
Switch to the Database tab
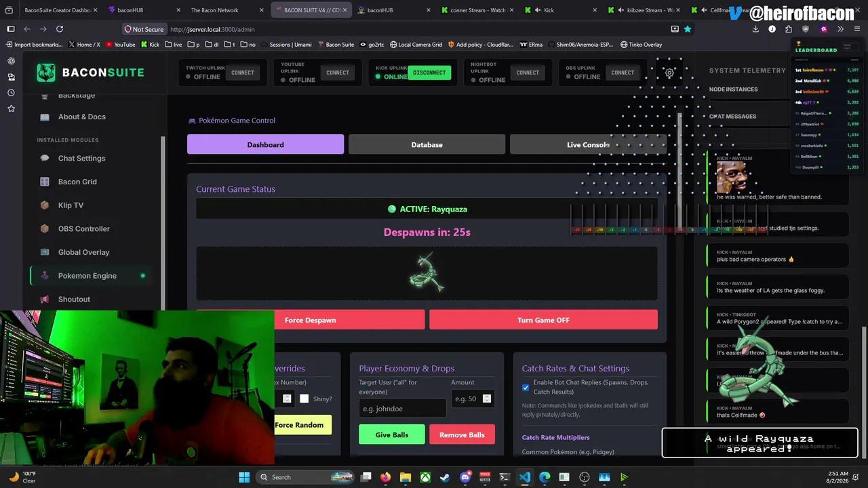click(427, 144)
